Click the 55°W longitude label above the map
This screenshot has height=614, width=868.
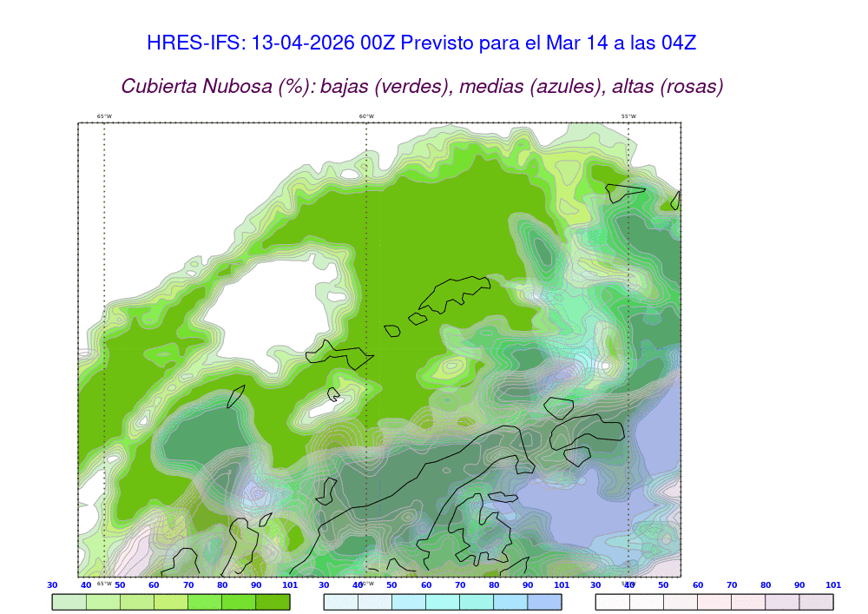click(x=628, y=116)
